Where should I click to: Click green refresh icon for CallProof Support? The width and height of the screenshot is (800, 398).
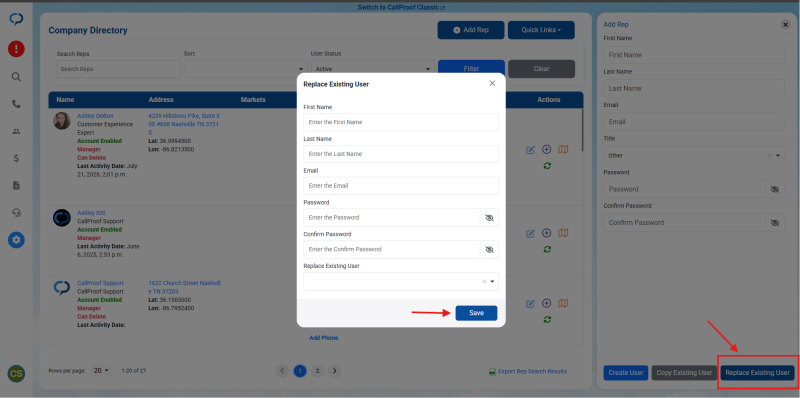pyautogui.click(x=547, y=319)
